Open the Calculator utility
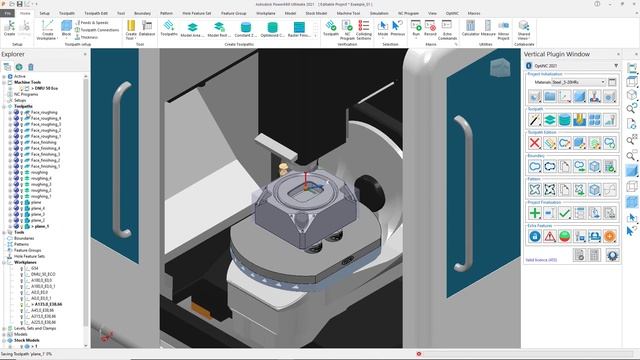This screenshot has height=360, width=640. pos(470,28)
